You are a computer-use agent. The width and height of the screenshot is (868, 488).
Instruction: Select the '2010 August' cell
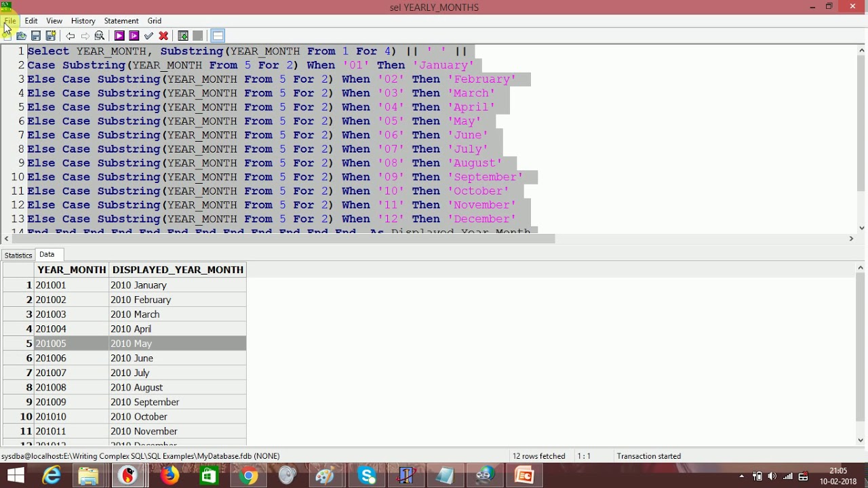point(178,388)
